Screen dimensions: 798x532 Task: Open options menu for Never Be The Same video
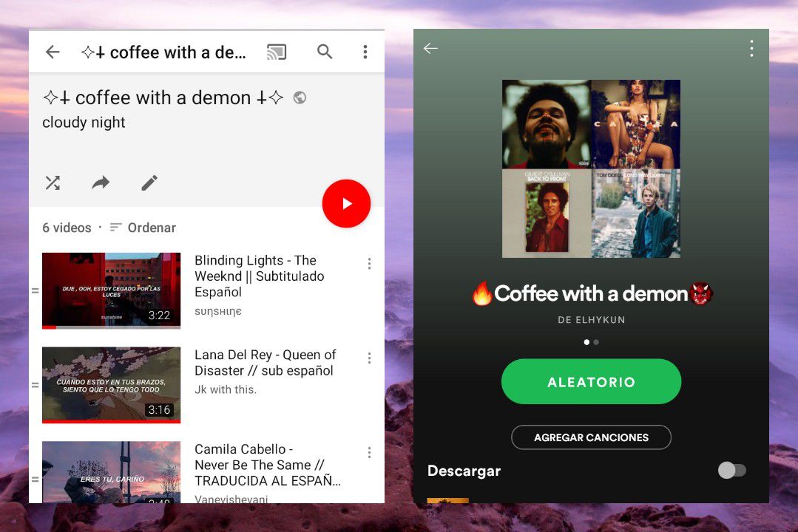tap(369, 452)
